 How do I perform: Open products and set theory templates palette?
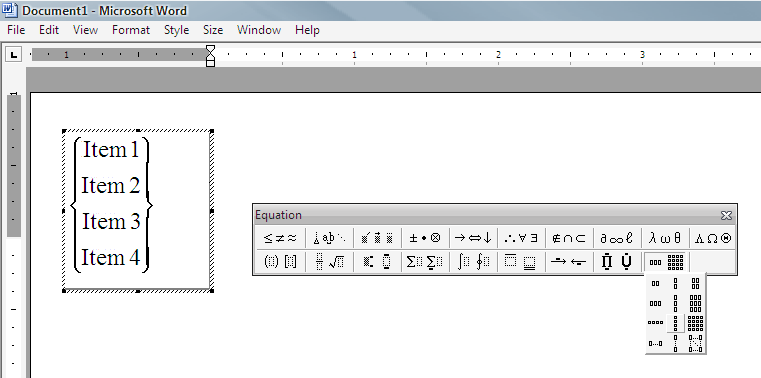click(616, 262)
